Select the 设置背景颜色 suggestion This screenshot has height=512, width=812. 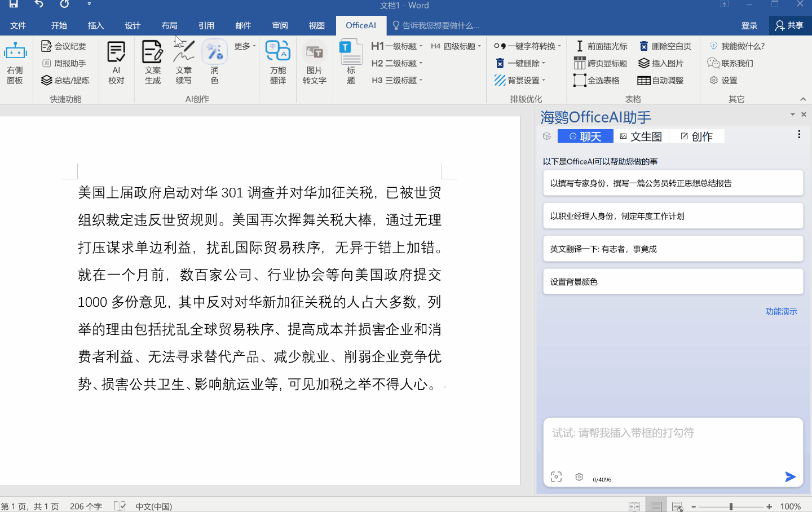pos(673,281)
